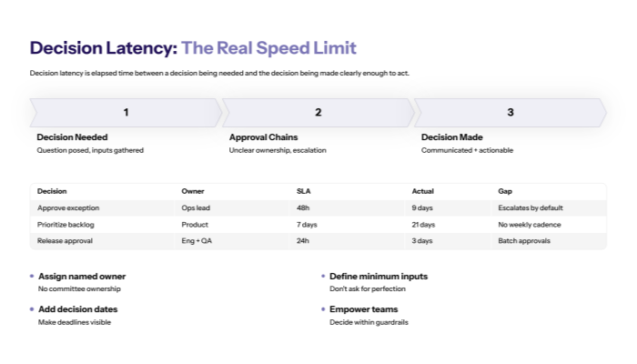Click the "Approve exception" table cell
This screenshot has height=364, width=637.
67,207
